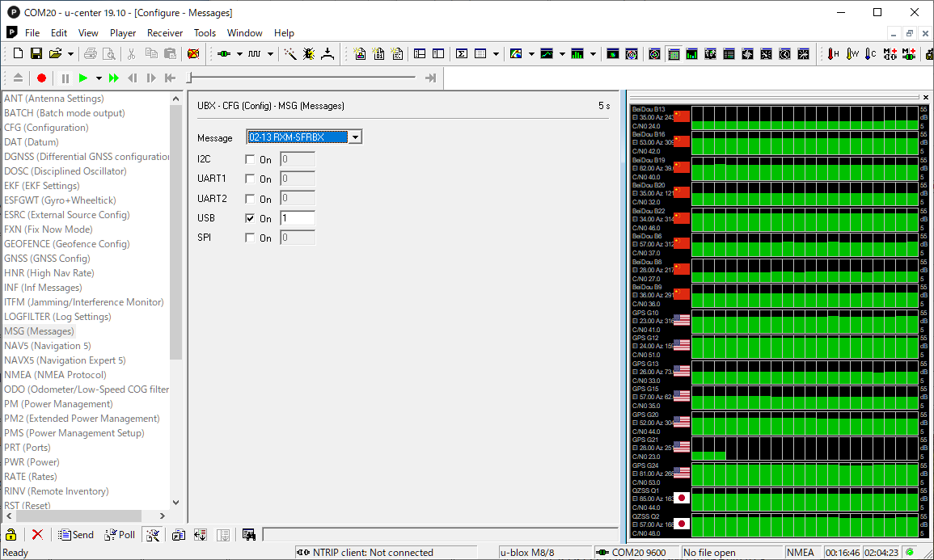Click the player position slider handle

pyautogui.click(x=189, y=78)
